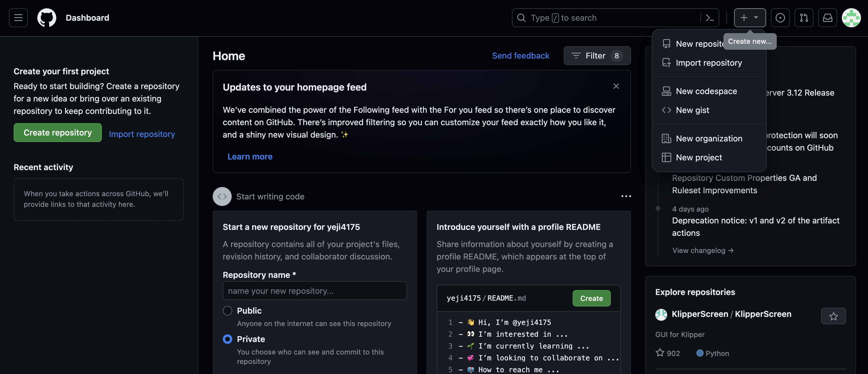Click the GitHub Octocat logo

point(47,18)
